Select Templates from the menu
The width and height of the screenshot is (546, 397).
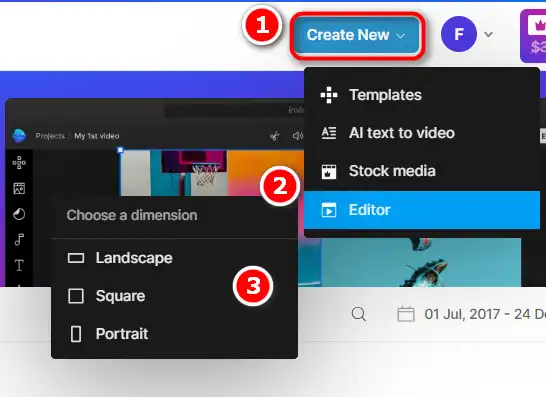coord(422,95)
